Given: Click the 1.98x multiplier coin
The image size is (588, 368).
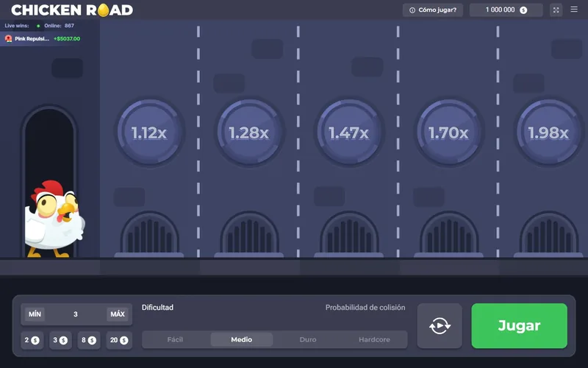Looking at the screenshot, I should (548, 132).
